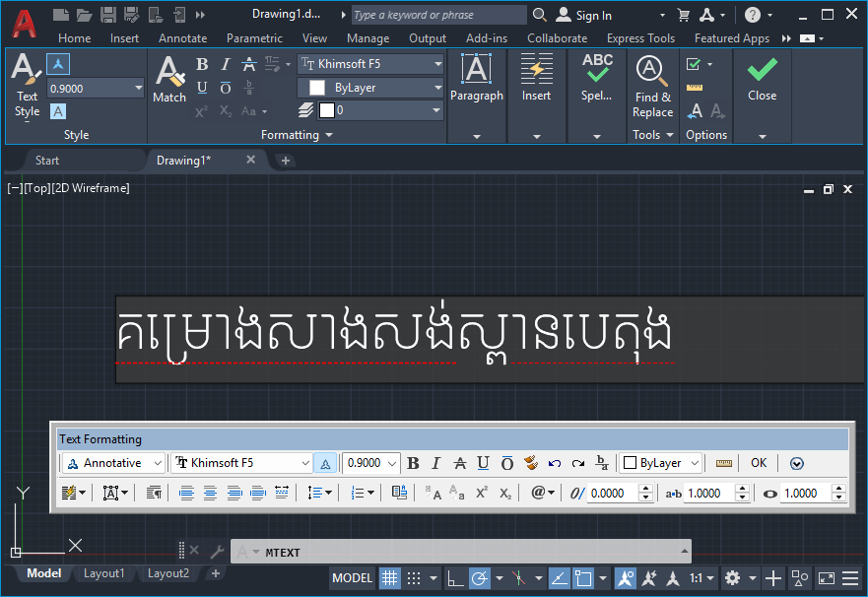Toggle the ruler in Text Formatting toolbar

724,461
